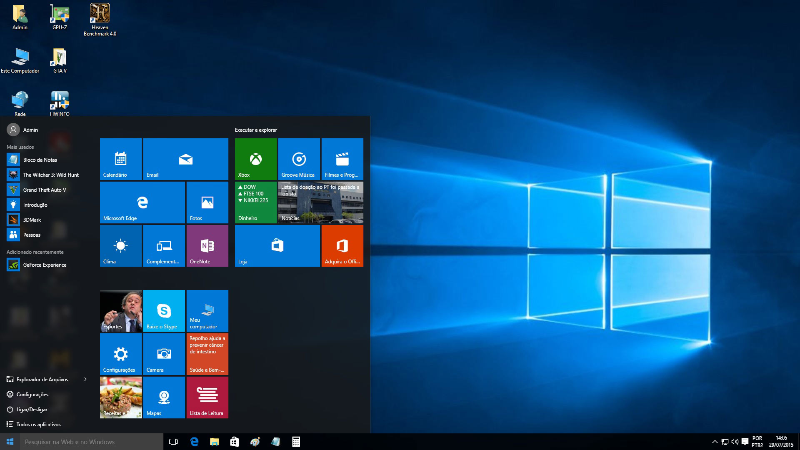Open the Mapas tile
The image size is (800, 450).
click(164, 397)
